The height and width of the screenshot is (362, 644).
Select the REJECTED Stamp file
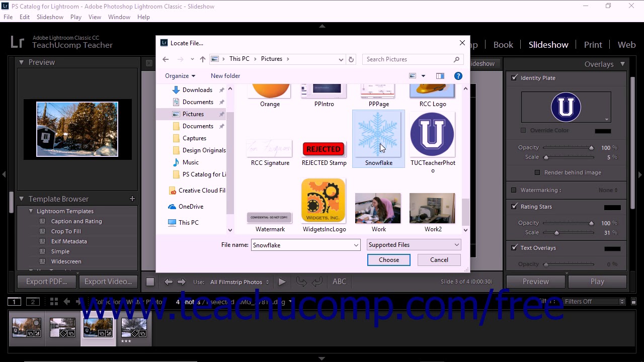click(x=324, y=153)
